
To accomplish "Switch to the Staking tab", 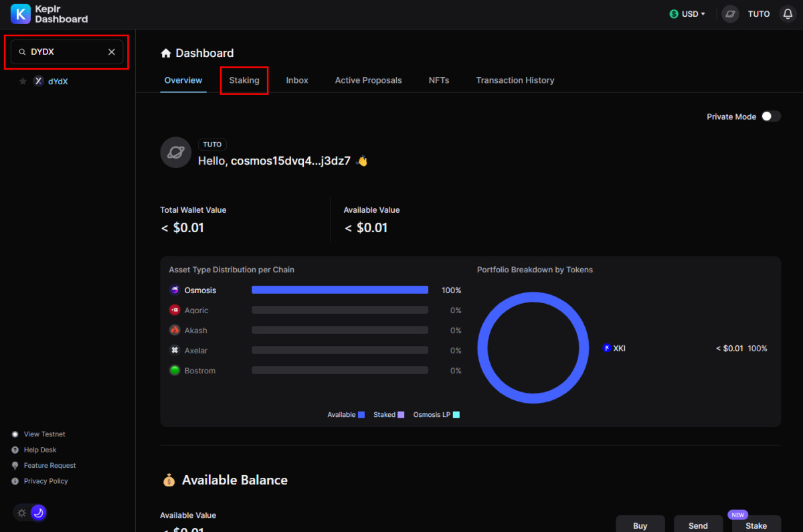I will tap(244, 80).
